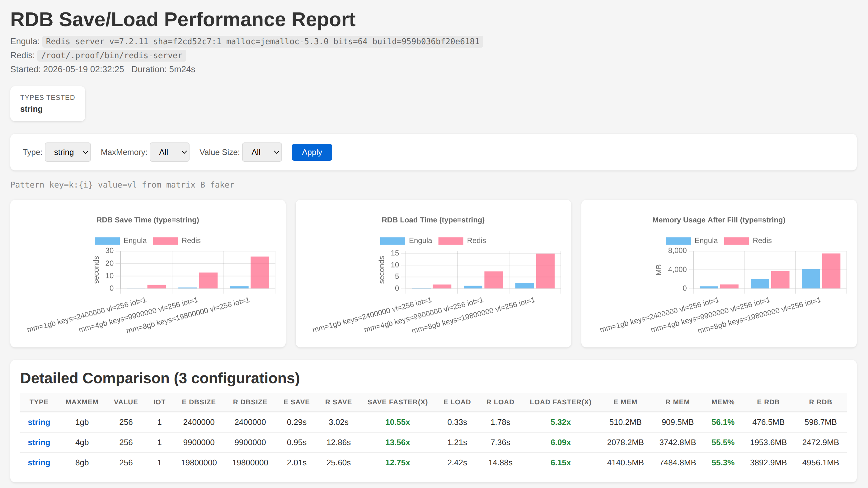Click the 14.88s R LOAD value

point(500,462)
